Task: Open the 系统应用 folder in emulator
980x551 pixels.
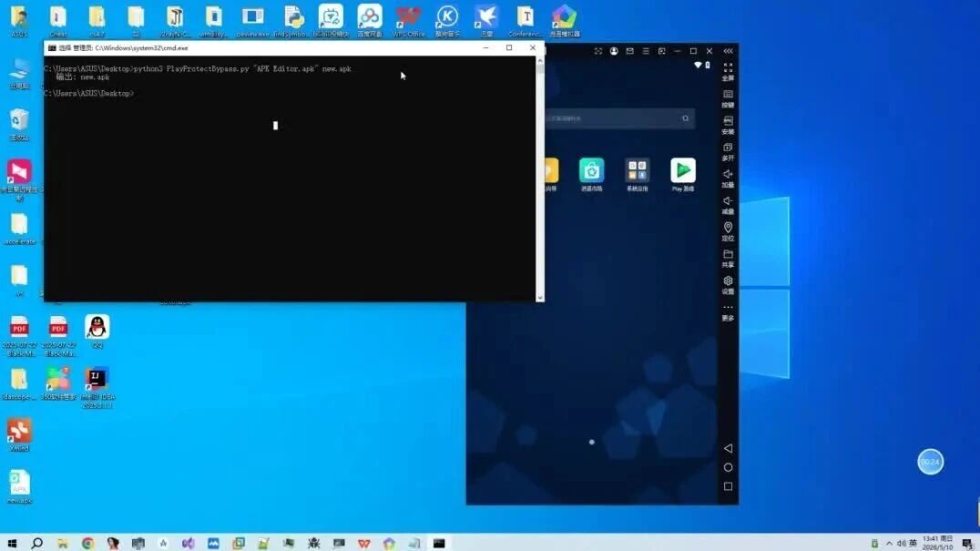Action: 637,174
